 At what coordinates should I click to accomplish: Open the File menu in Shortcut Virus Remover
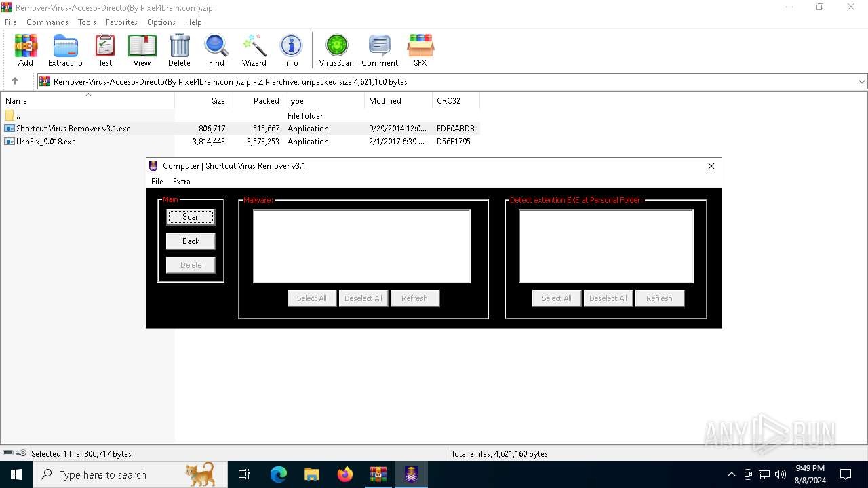click(157, 182)
